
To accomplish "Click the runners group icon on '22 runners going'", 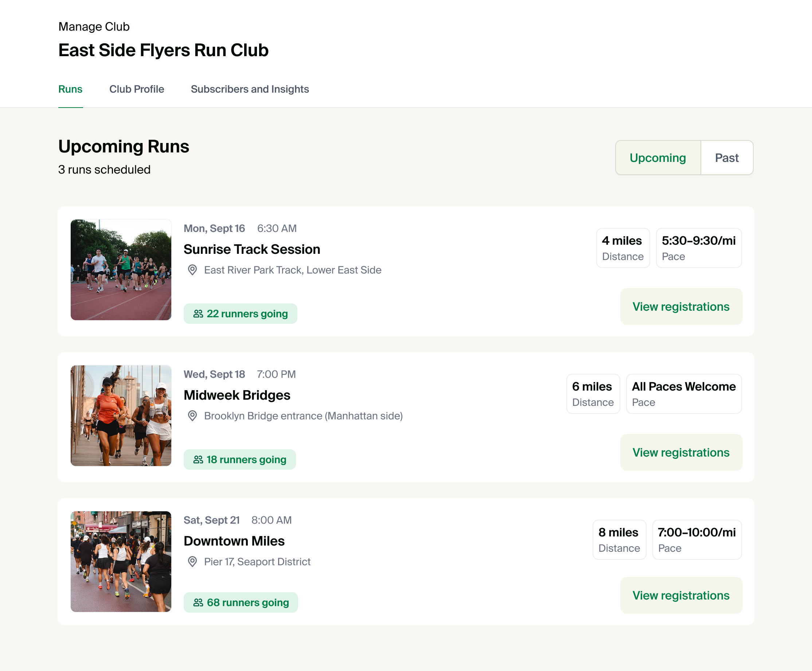I will (x=199, y=314).
